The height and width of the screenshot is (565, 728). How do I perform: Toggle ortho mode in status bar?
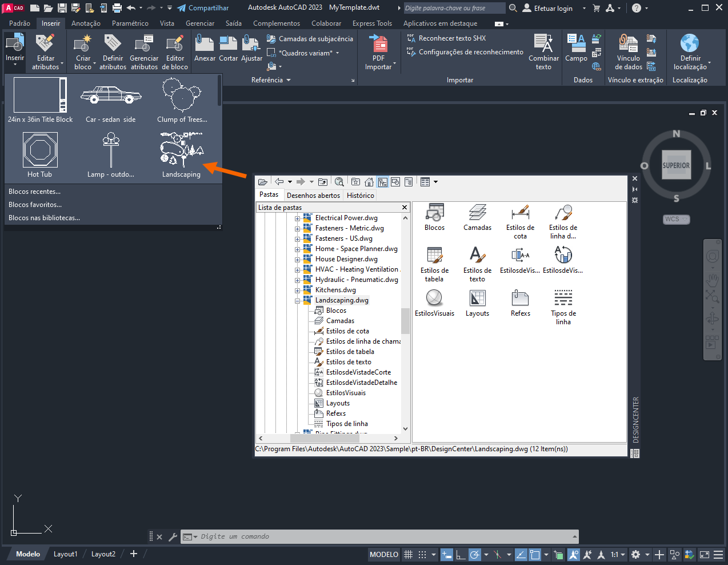coord(460,555)
